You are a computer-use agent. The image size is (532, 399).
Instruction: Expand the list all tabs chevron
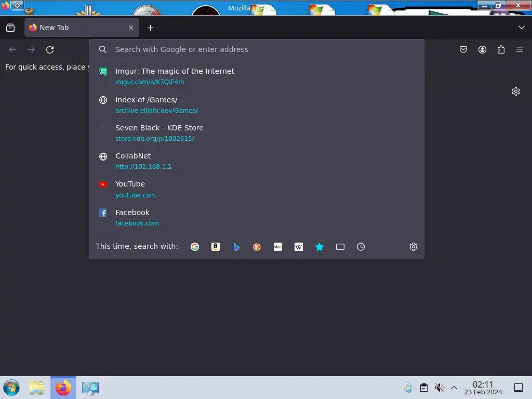click(x=522, y=28)
